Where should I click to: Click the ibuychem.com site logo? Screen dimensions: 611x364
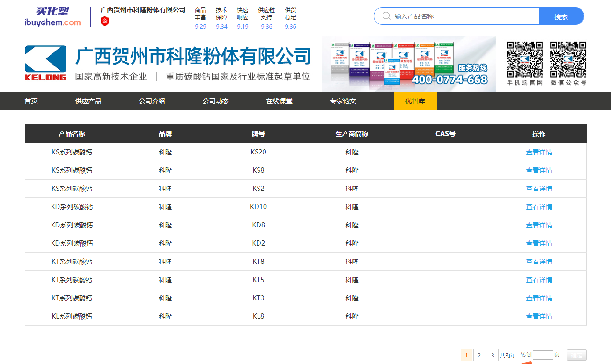(x=52, y=17)
